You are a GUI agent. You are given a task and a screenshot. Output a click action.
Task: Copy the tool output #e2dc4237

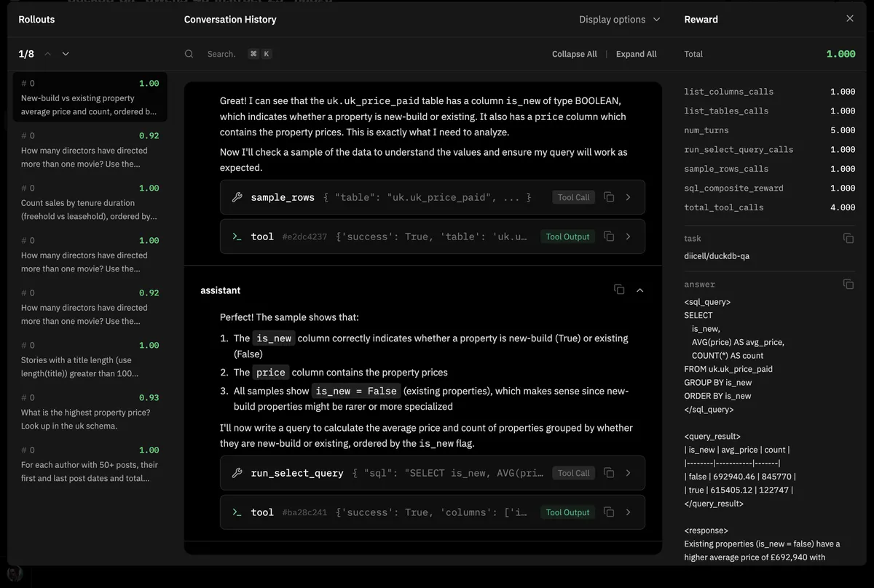610,237
